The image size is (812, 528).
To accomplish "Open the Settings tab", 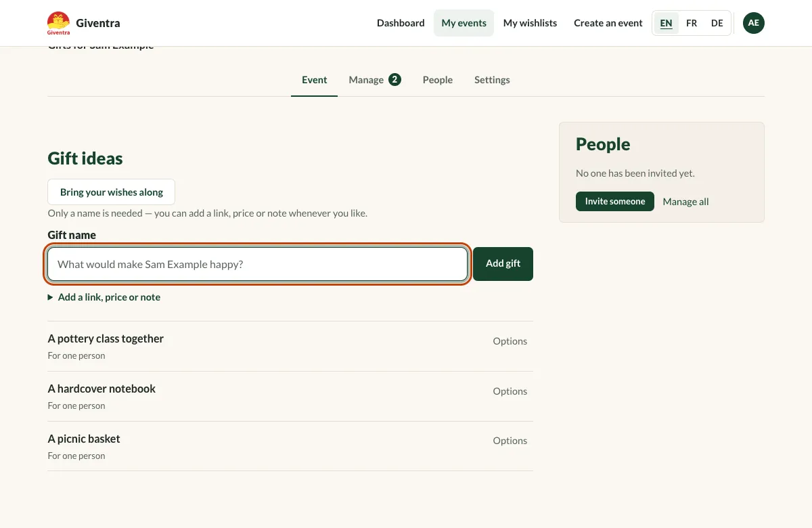I will [492, 80].
